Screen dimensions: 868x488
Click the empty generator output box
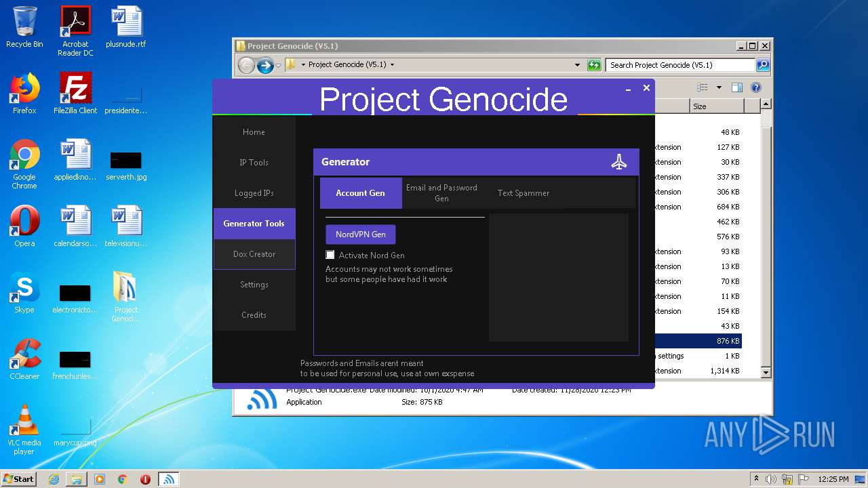pos(559,278)
